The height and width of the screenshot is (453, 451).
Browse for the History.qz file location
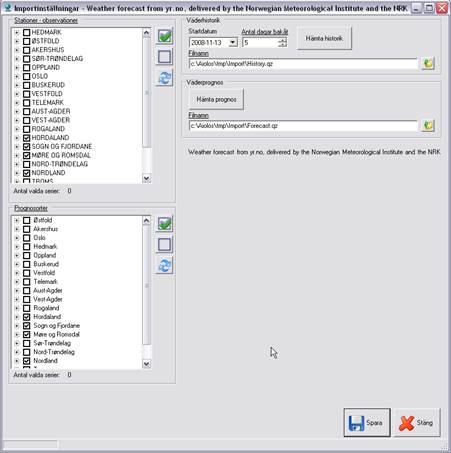pyautogui.click(x=428, y=63)
